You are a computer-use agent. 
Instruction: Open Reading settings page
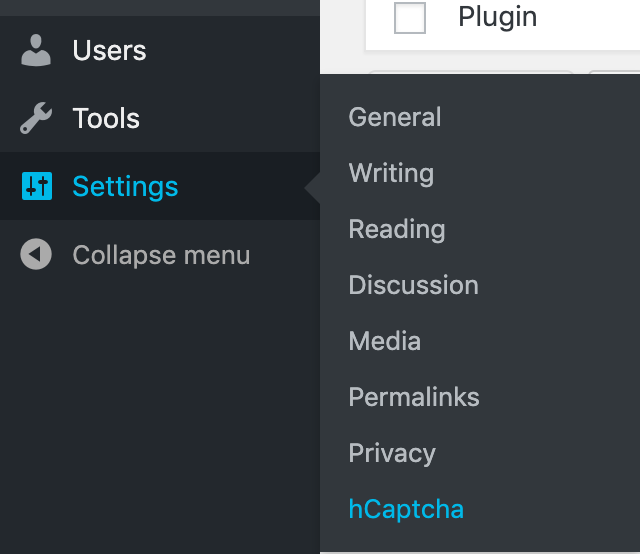(397, 229)
